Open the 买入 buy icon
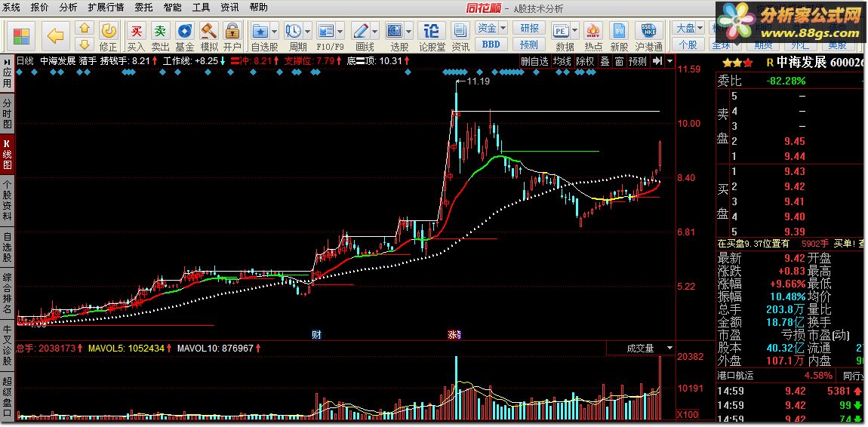Image resolution: width=868 pixels, height=427 pixels. coord(136,31)
